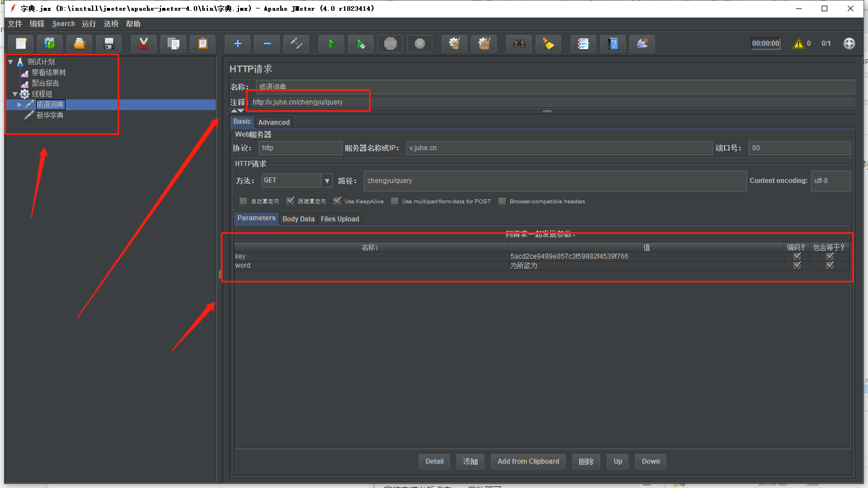Click the server name field v.juhe.cn
Image resolution: width=868 pixels, height=488 pixels.
tap(559, 148)
